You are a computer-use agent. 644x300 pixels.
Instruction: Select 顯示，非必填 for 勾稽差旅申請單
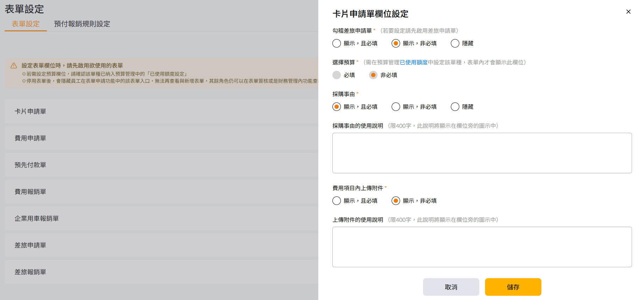[x=396, y=43]
